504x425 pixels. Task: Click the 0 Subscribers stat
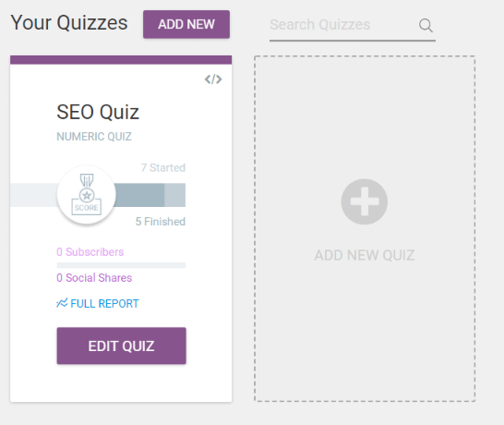pos(90,252)
